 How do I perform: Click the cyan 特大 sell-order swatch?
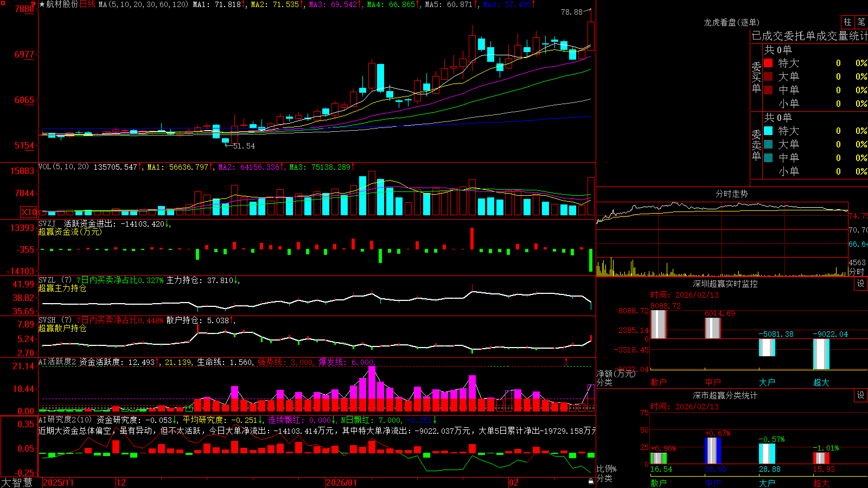point(768,131)
